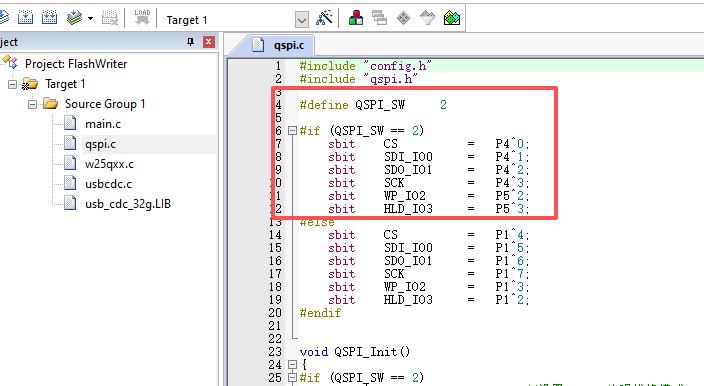Open Options for Target wand icon
The width and height of the screenshot is (704, 386).
click(324, 18)
